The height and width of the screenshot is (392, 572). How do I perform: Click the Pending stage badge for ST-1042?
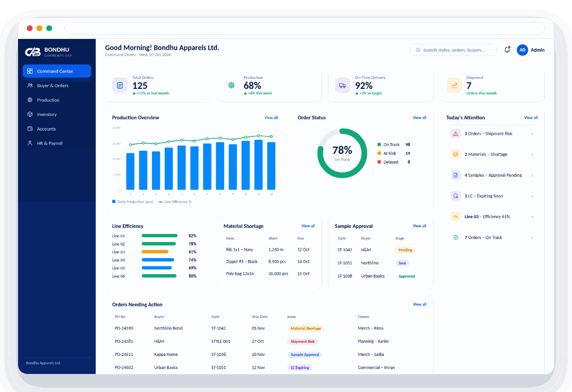tap(405, 250)
